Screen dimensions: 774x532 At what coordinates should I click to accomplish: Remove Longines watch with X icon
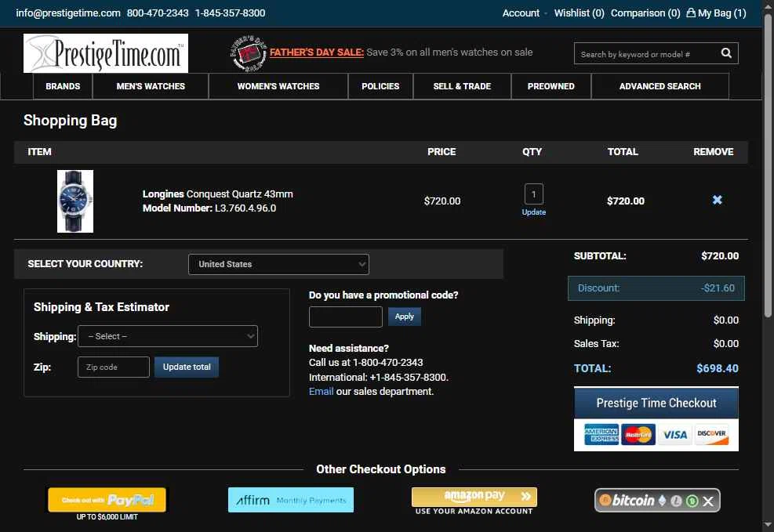coord(718,200)
